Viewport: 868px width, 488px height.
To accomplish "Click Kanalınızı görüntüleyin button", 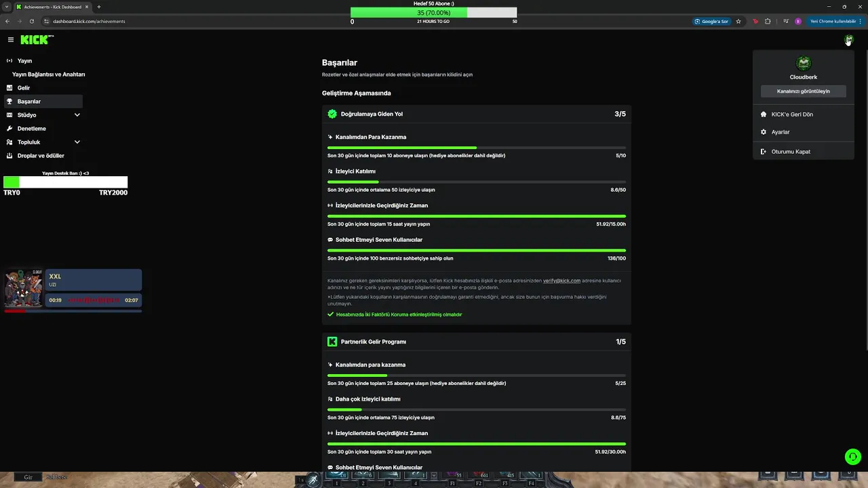I will coord(803,91).
